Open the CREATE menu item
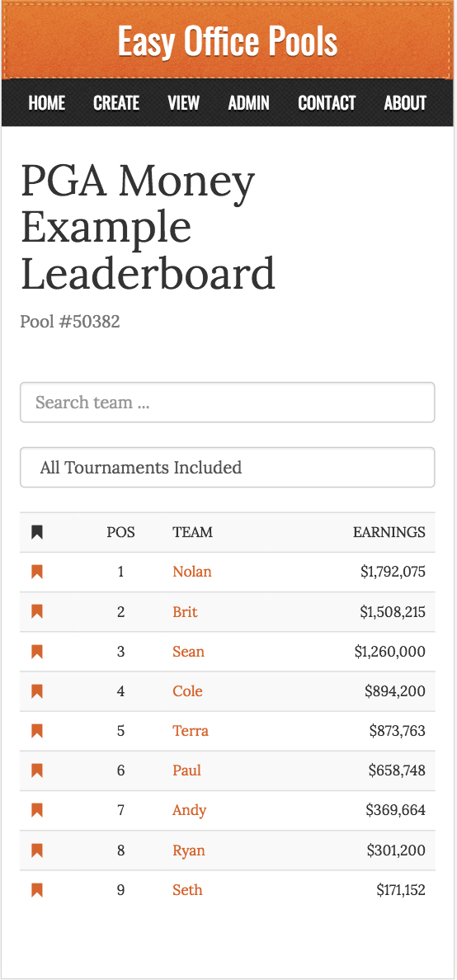The width and height of the screenshot is (457, 980). [116, 103]
